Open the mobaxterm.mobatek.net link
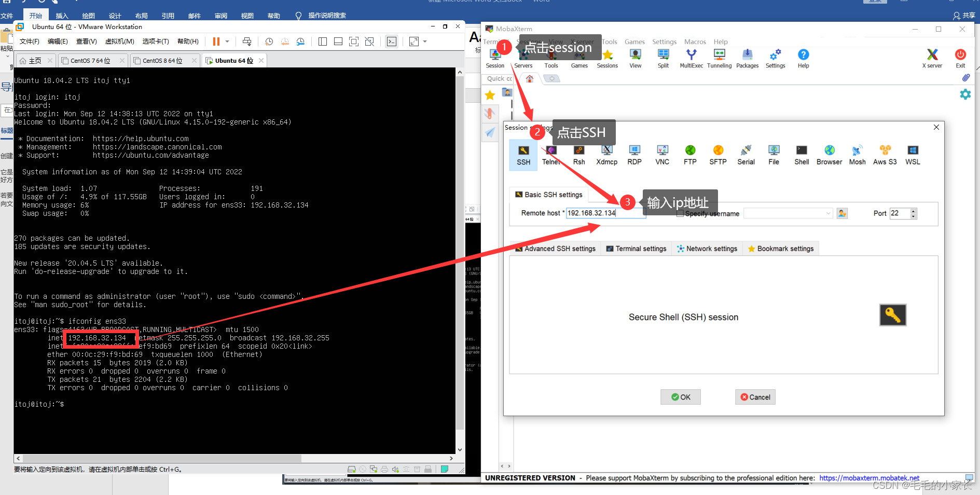Image resolution: width=980 pixels, height=495 pixels. (x=869, y=478)
